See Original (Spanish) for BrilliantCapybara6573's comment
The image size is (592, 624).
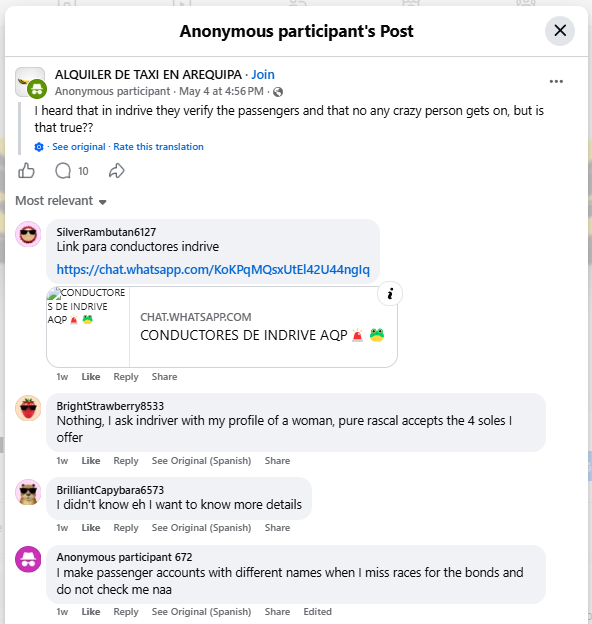201,528
